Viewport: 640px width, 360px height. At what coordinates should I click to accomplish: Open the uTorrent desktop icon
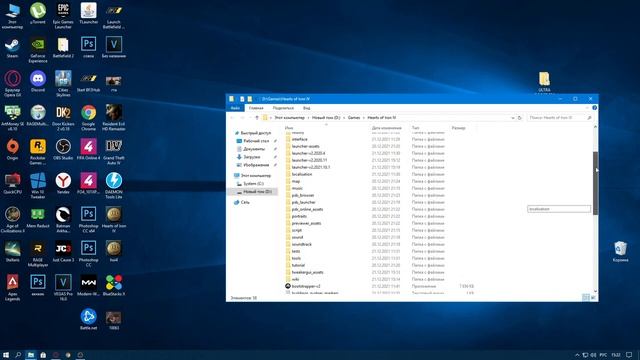click(38, 14)
